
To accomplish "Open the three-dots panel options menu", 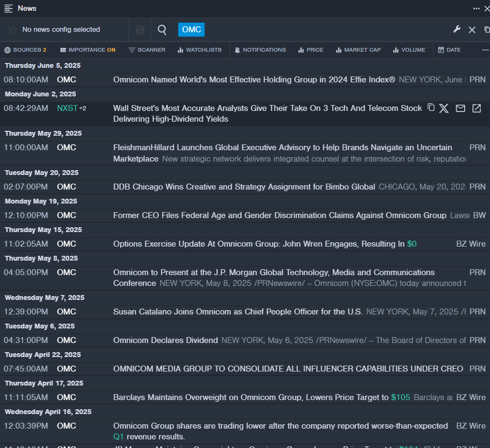I will [x=476, y=9].
